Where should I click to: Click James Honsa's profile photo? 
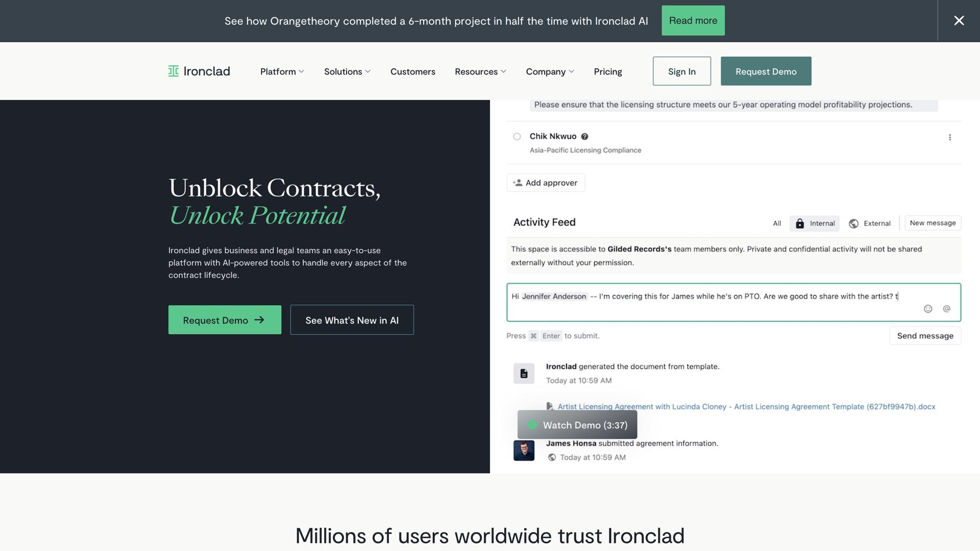coord(524,450)
